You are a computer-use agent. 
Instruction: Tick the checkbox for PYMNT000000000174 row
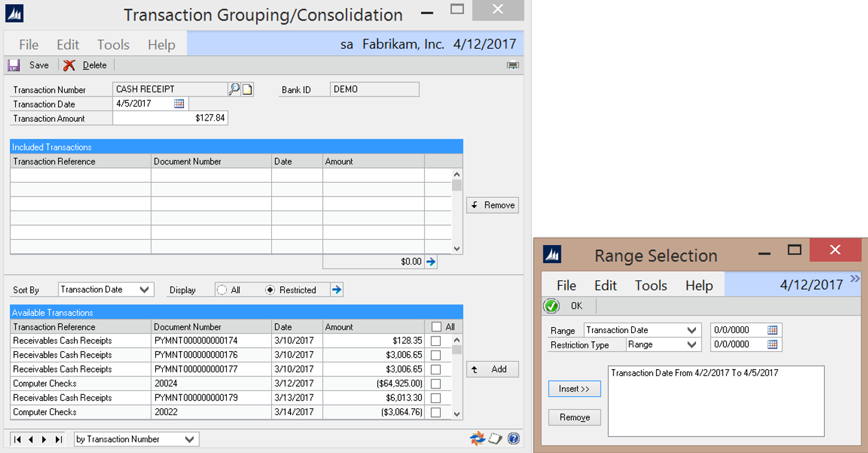(436, 341)
